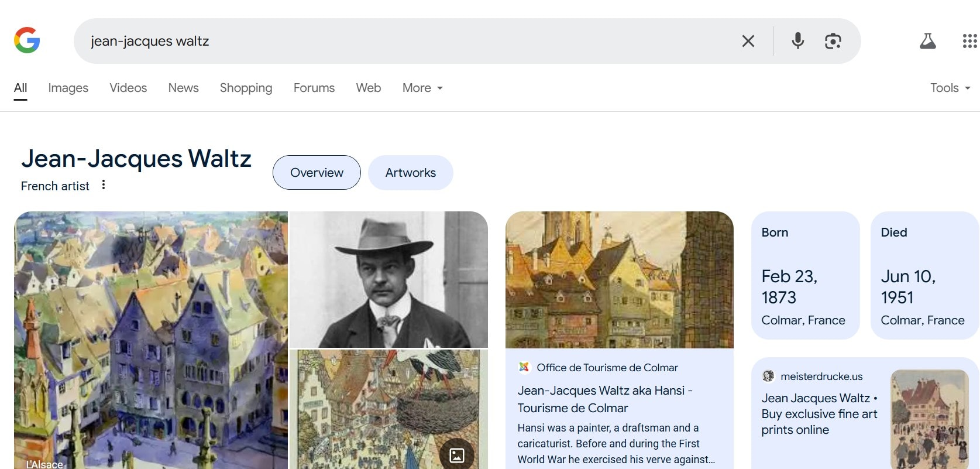Open Search Labs flask icon
This screenshot has height=469, width=980.
tap(928, 41)
